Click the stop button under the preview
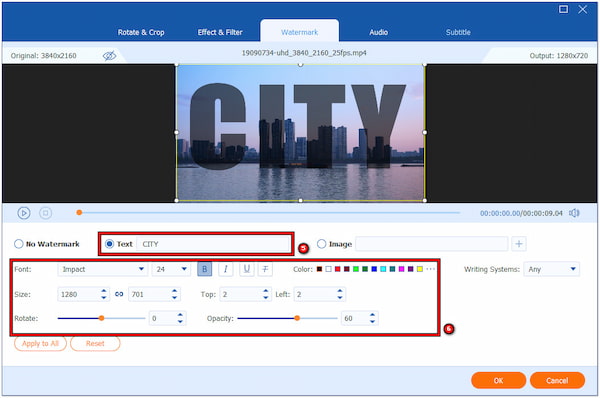Screen dimensions: 600x398 (x=46, y=213)
